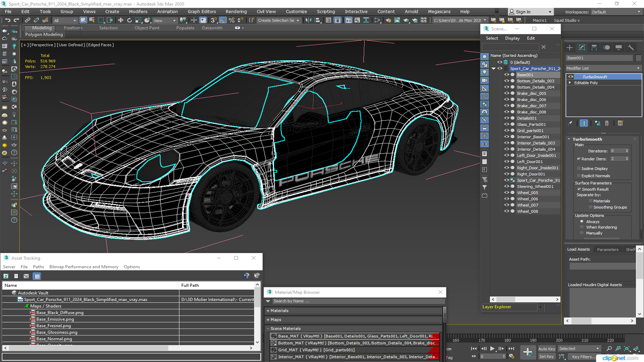Collapse Sport_Car_Porsche layer in Scene Explorer
This screenshot has width=644, height=362.
pos(493,69)
